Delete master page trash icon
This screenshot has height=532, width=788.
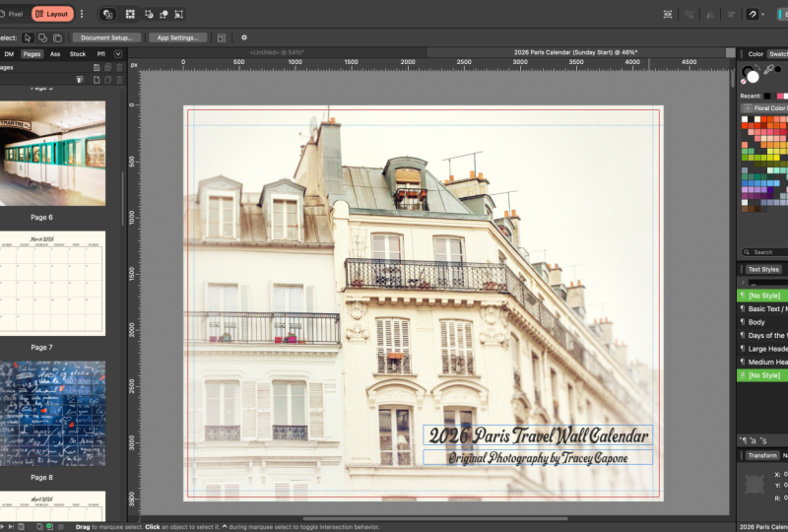(119, 67)
